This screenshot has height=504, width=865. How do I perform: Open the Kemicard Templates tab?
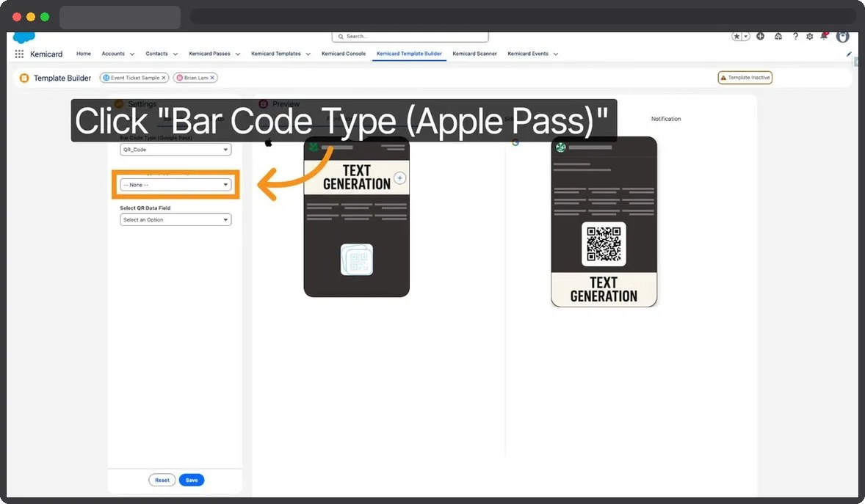coord(276,54)
